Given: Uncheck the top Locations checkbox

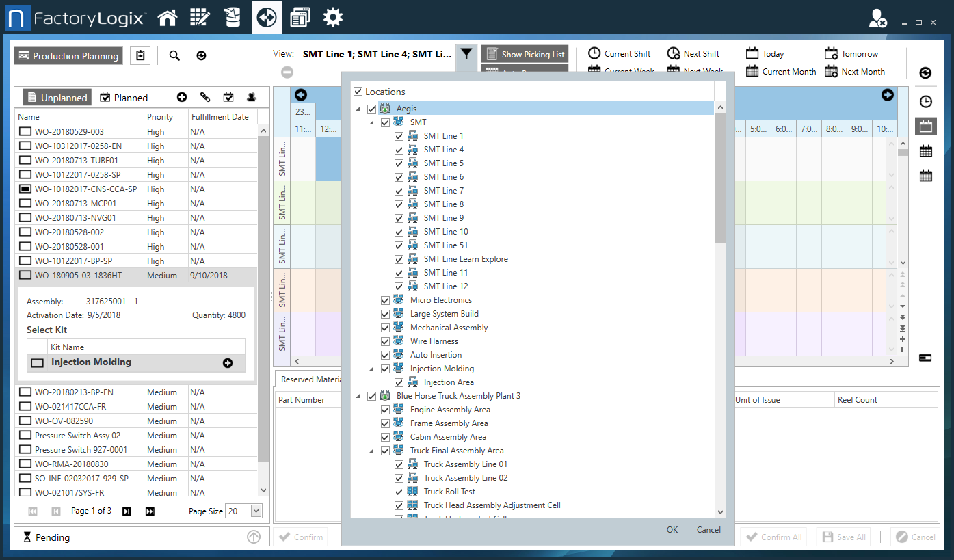Looking at the screenshot, I should 358,92.
